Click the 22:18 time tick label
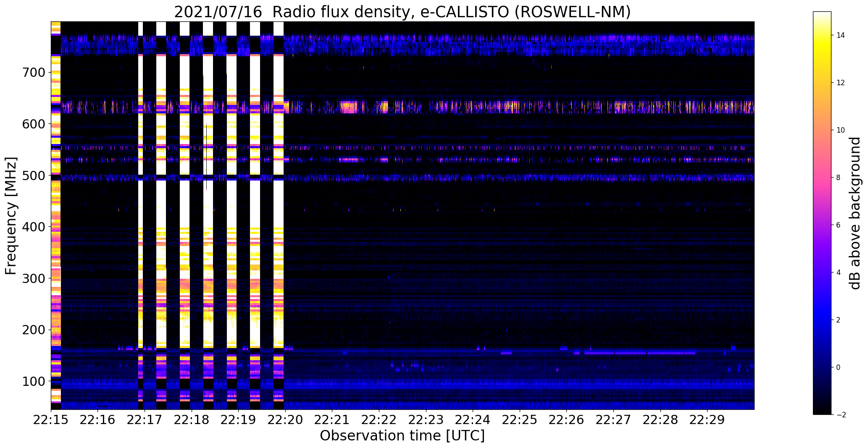 pyautogui.click(x=192, y=419)
